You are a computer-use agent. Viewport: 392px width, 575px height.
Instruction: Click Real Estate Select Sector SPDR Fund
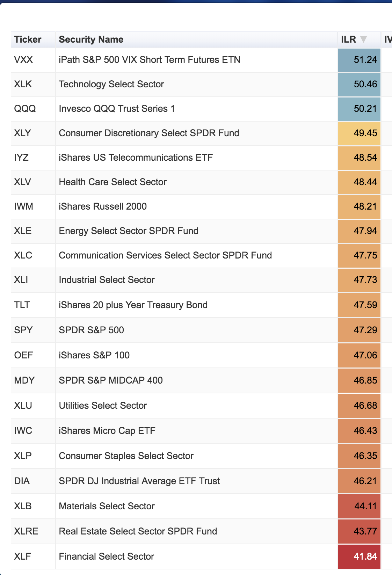138,531
